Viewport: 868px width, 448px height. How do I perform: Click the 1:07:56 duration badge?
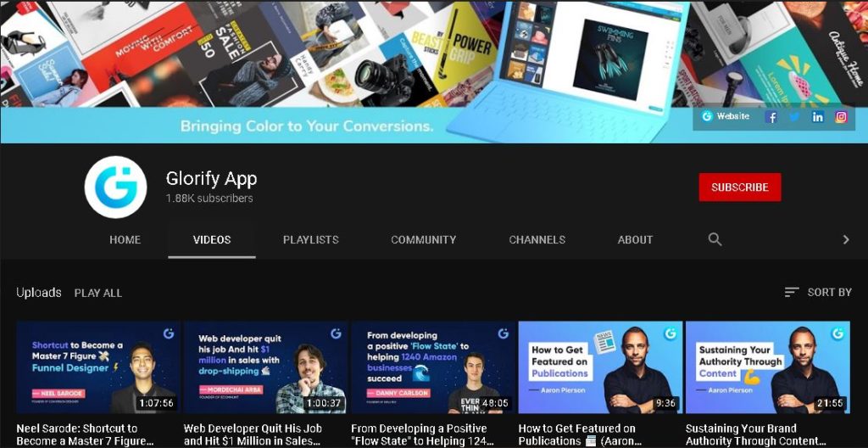(x=157, y=403)
